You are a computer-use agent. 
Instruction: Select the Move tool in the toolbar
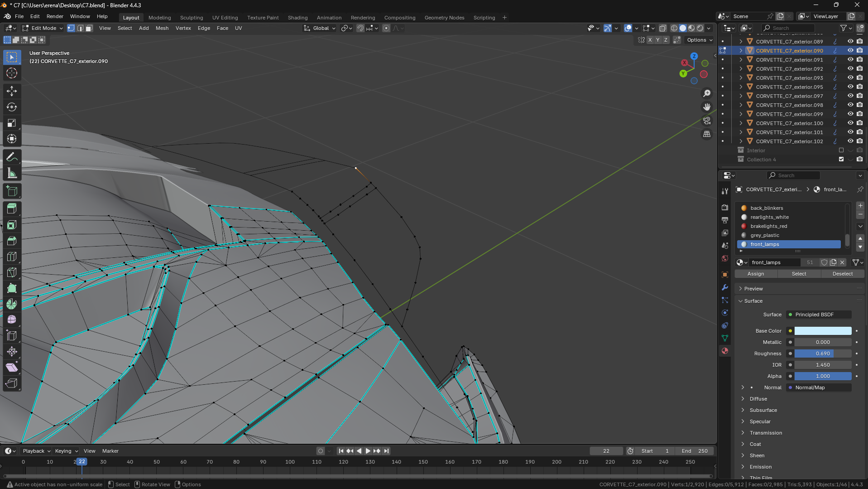pyautogui.click(x=12, y=91)
